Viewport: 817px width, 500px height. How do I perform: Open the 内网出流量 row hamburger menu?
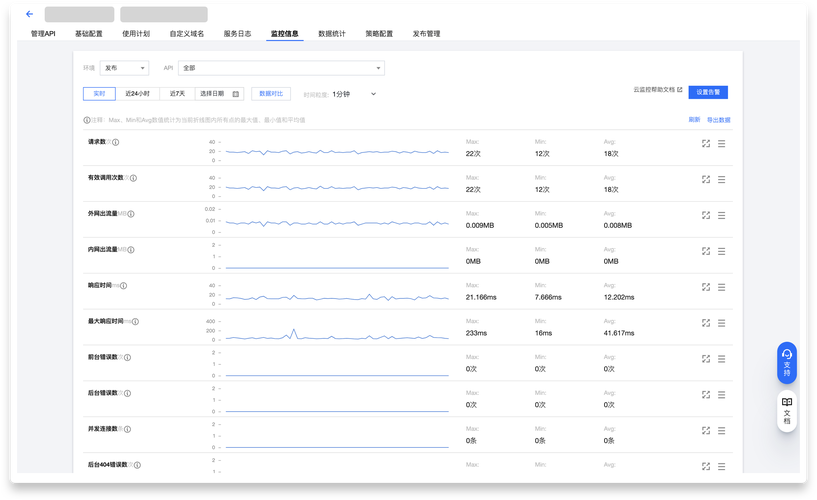[x=721, y=252]
